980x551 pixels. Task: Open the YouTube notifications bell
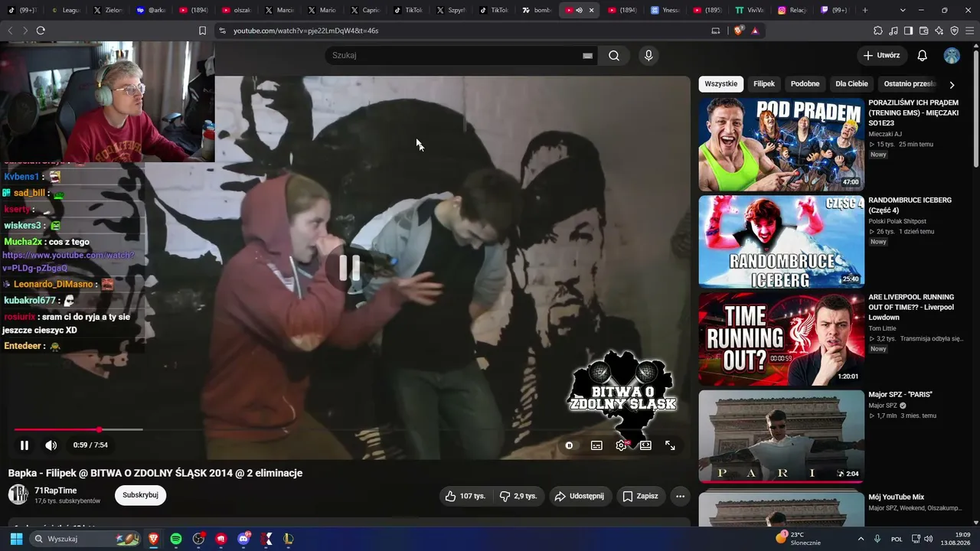point(923,55)
